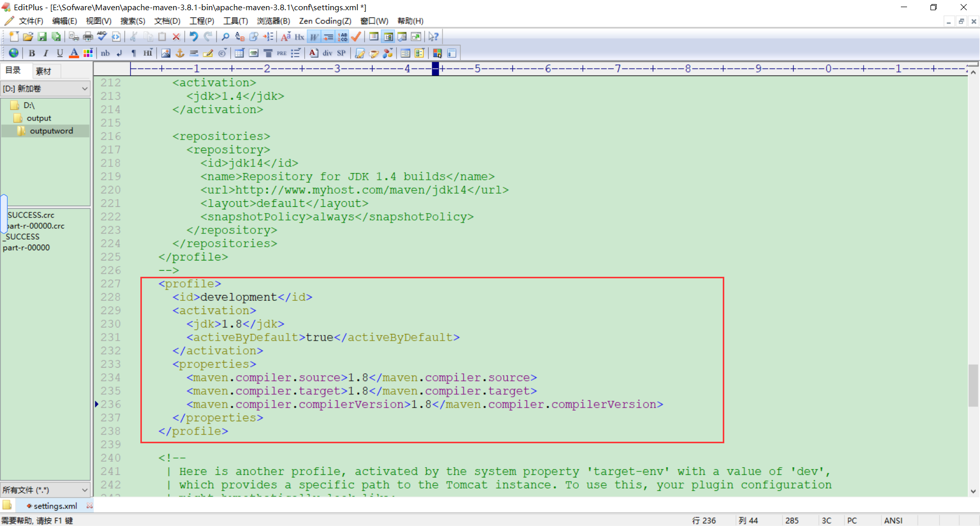Click the vertical scrollbar thumb

pyautogui.click(x=973, y=386)
